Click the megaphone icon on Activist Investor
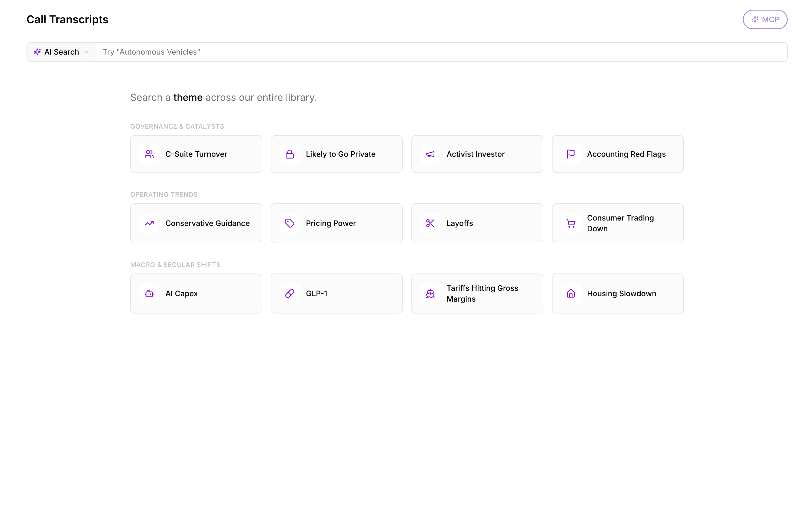 pyautogui.click(x=430, y=154)
